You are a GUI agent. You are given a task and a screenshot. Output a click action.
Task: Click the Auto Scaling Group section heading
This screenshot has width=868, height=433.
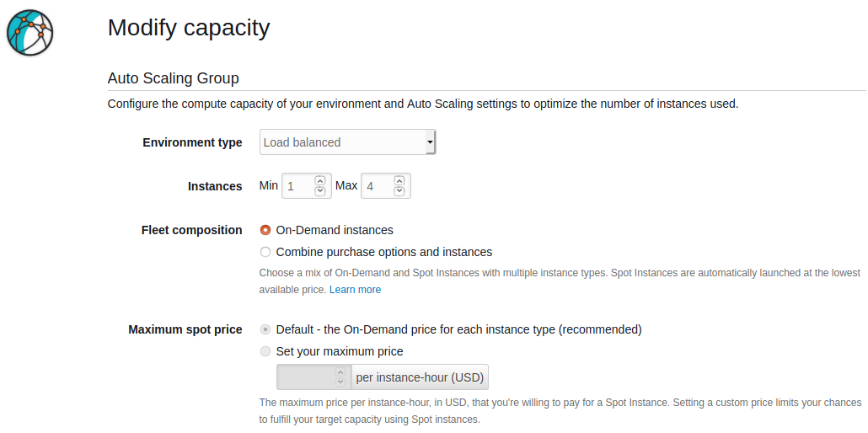pyautogui.click(x=174, y=78)
